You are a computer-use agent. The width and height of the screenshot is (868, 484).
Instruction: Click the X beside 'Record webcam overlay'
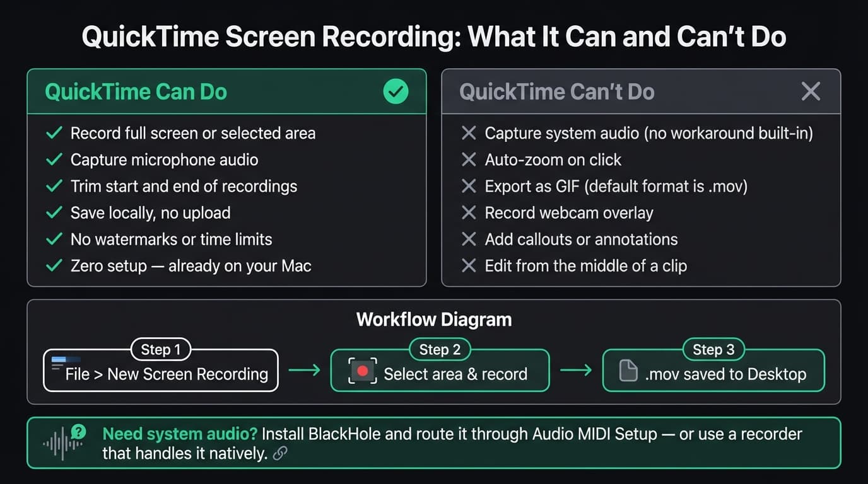click(469, 212)
